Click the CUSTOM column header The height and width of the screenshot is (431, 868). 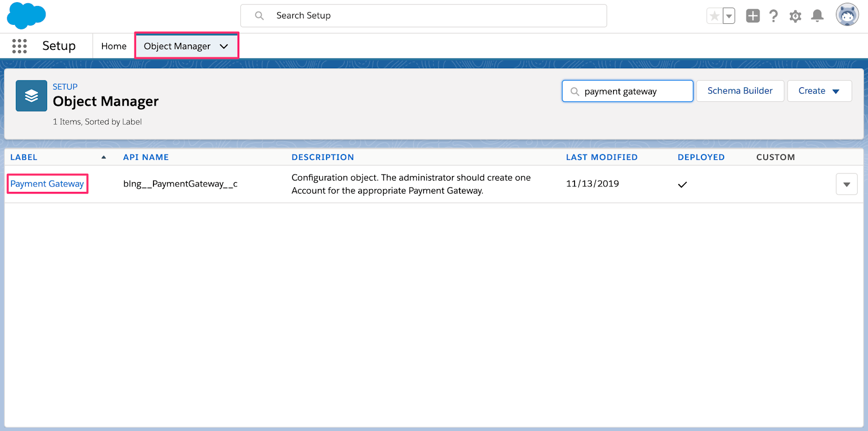pos(776,157)
